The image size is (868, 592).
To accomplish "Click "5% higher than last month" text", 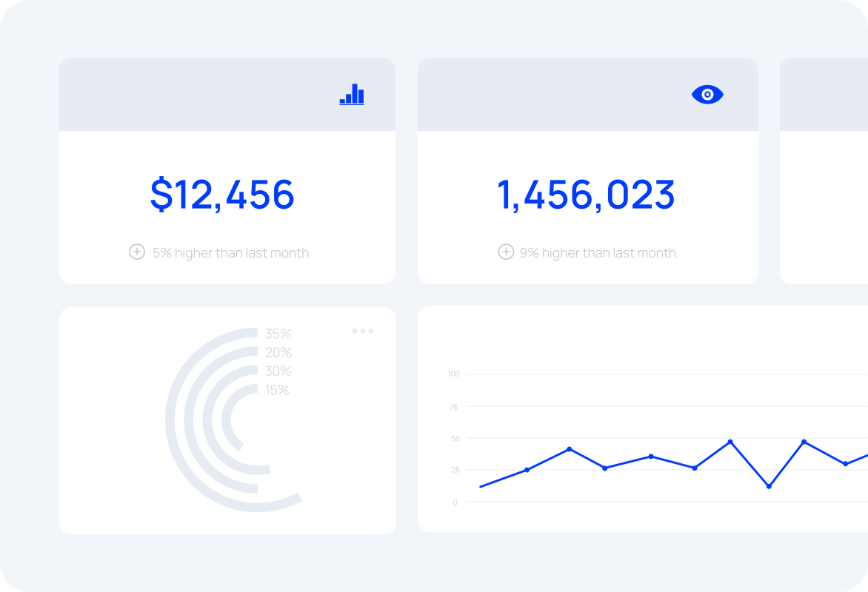I will pyautogui.click(x=231, y=253).
